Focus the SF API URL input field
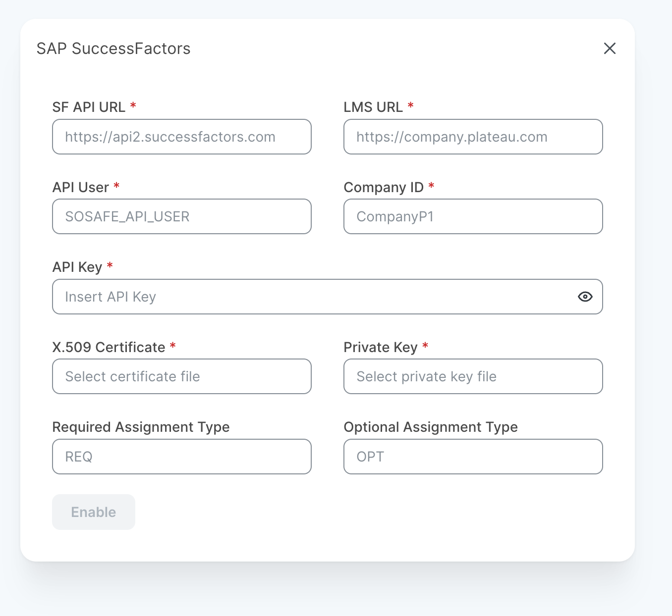 coord(181,137)
